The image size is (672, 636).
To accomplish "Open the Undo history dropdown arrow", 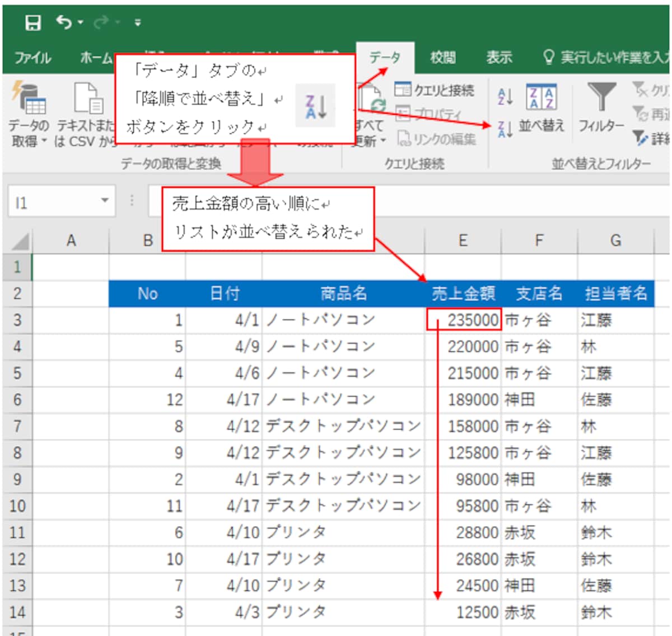I will click(x=81, y=22).
